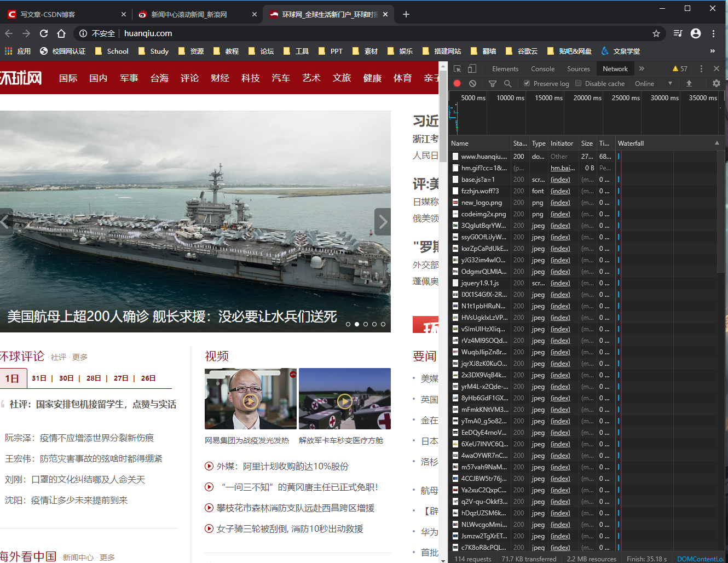This screenshot has height=563, width=728.
Task: Sort by the Waterfall column arrow
Action: click(717, 143)
